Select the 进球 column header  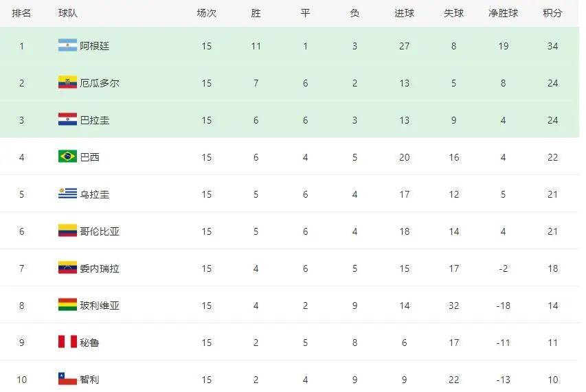(x=404, y=13)
